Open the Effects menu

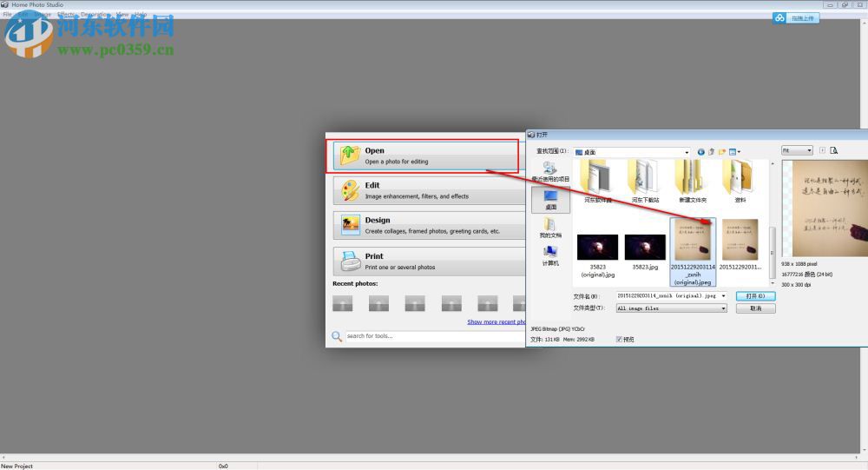coord(66,15)
